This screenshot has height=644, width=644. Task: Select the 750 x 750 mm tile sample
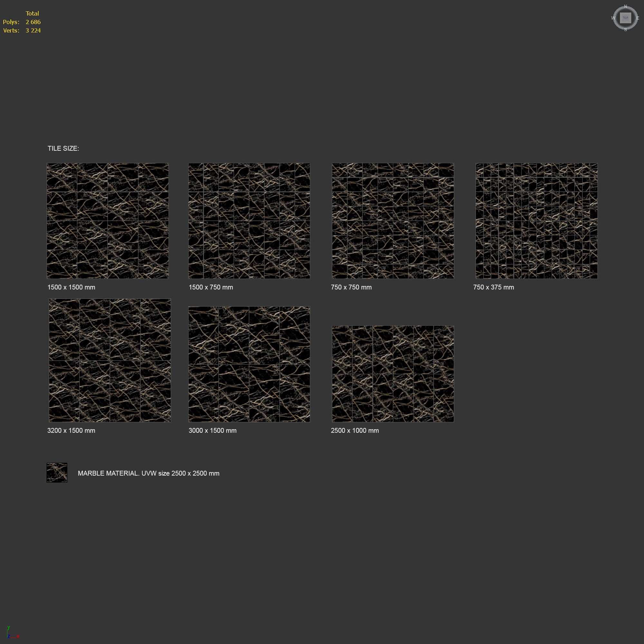(x=393, y=221)
